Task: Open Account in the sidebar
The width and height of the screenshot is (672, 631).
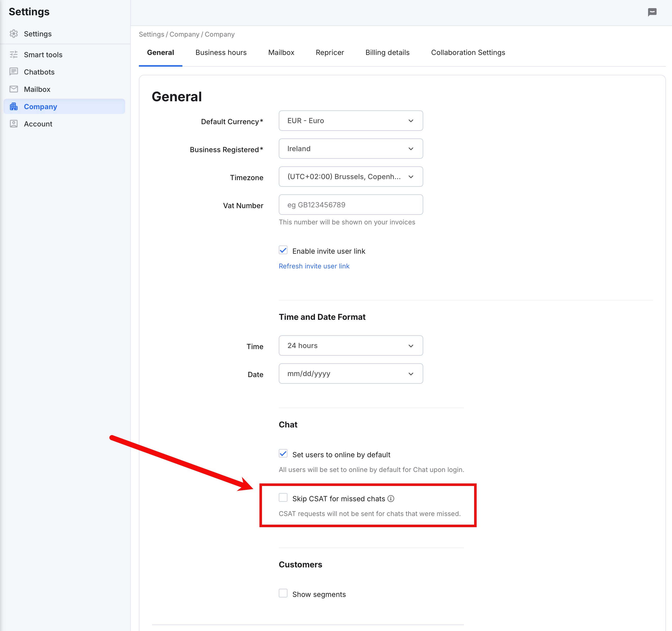Action: coord(64,124)
